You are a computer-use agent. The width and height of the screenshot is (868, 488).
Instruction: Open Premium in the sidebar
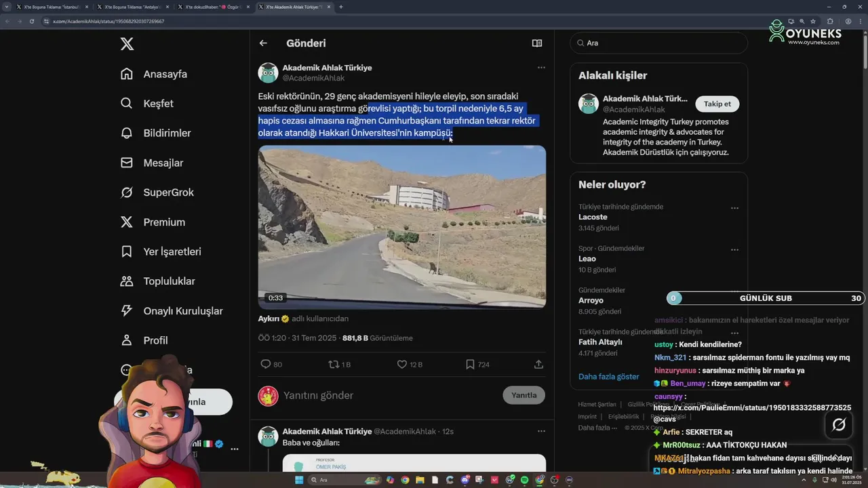pos(153,222)
